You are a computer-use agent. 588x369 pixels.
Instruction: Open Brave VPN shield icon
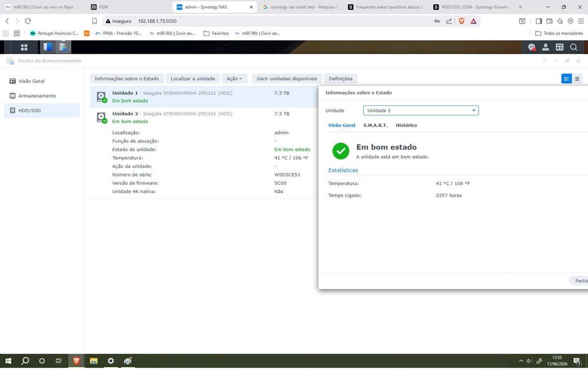coord(570,21)
